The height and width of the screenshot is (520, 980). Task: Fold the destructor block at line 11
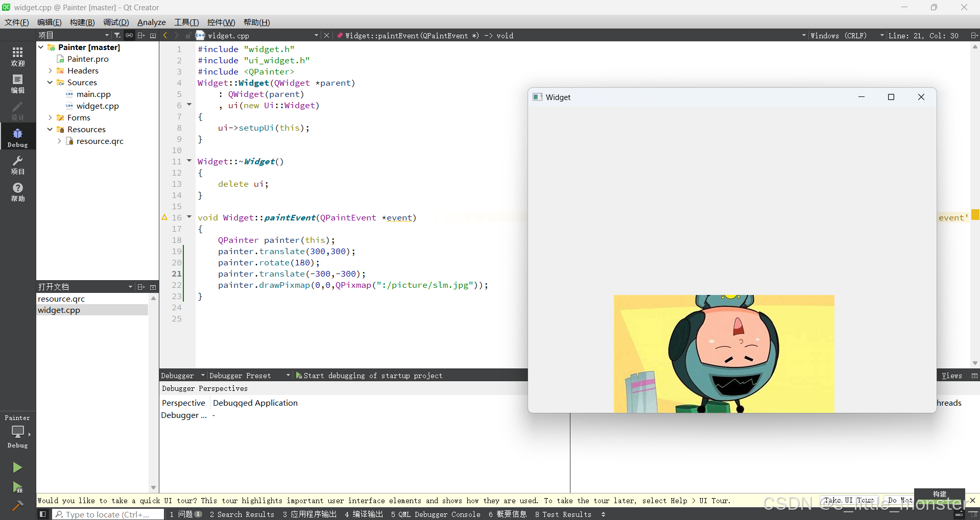189,161
